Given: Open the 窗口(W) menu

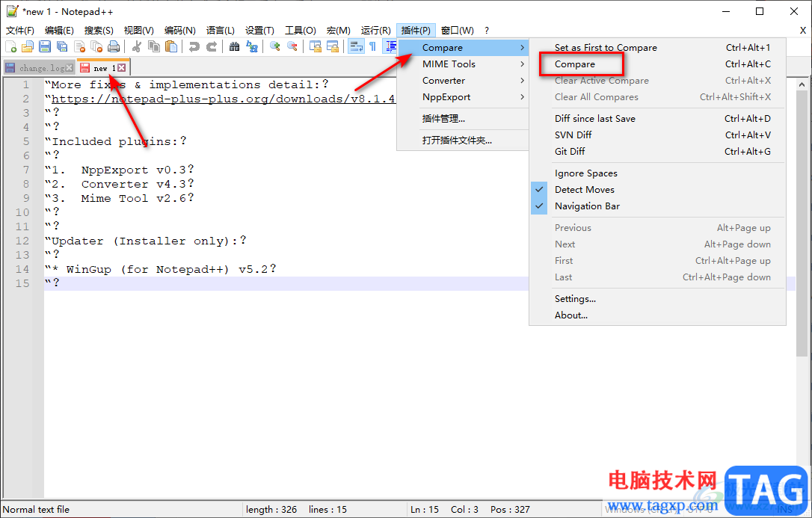Looking at the screenshot, I should point(458,31).
